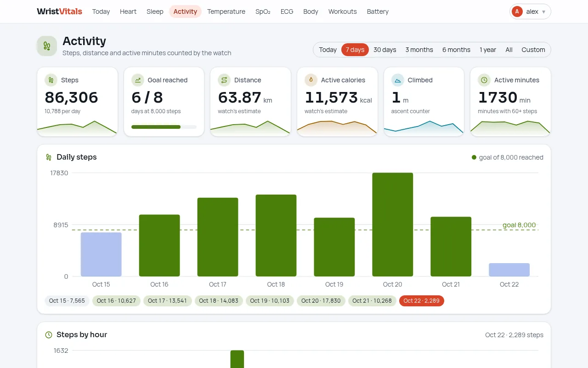
Task: Click the Oct 16 bar in chart
Action: pyautogui.click(x=159, y=246)
